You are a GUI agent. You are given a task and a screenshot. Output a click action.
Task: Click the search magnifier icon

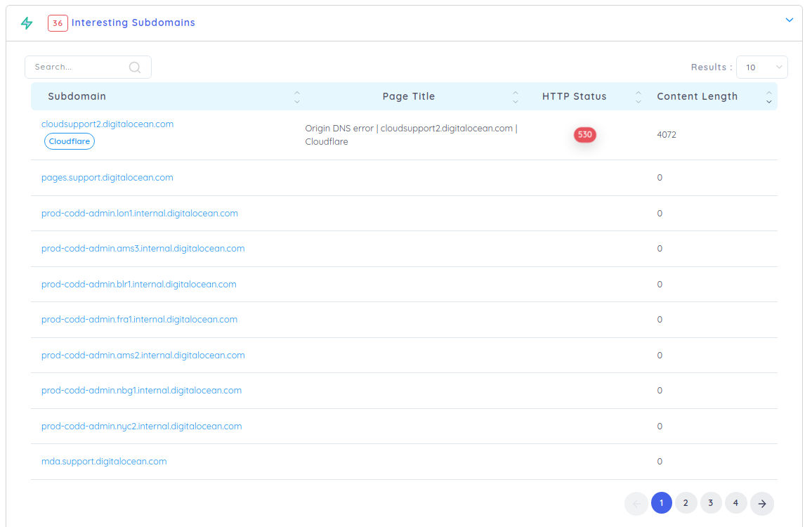click(135, 67)
